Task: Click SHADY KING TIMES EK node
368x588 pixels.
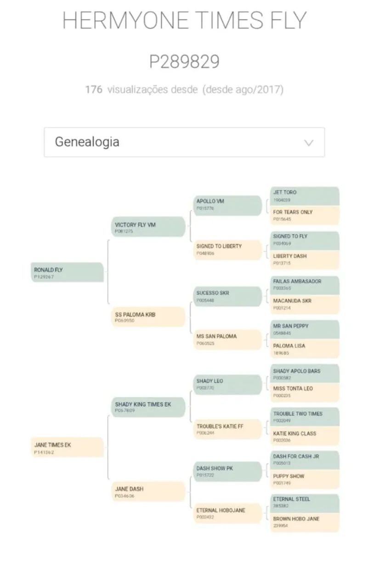Action: 149,407
